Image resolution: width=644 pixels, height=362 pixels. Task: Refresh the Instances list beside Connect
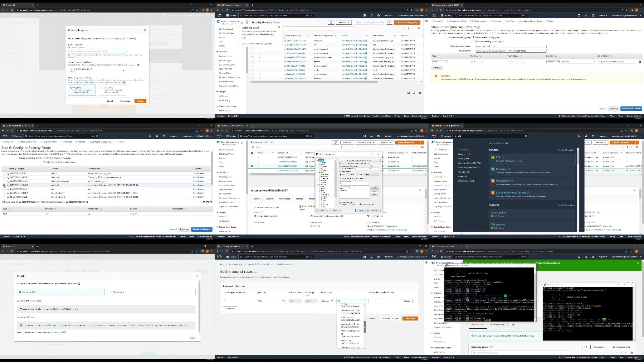tap(335, 143)
